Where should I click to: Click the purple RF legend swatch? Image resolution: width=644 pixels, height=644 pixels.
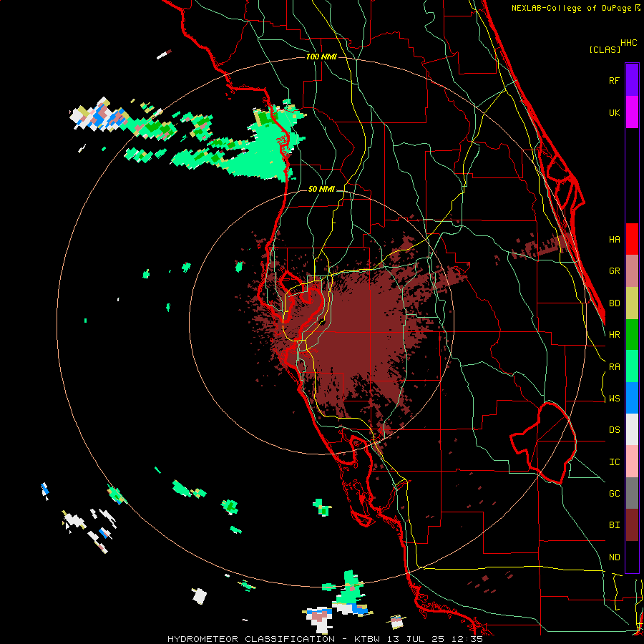coord(632,80)
